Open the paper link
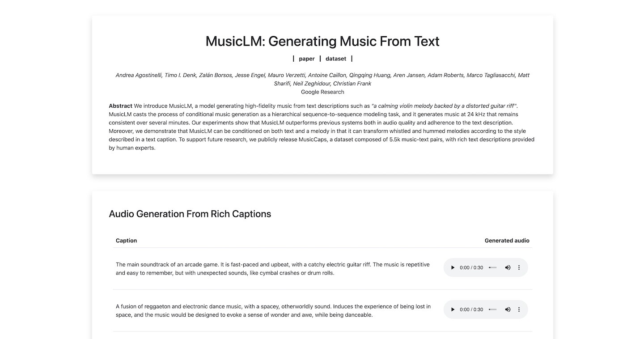This screenshot has height=339, width=644. pyautogui.click(x=307, y=59)
